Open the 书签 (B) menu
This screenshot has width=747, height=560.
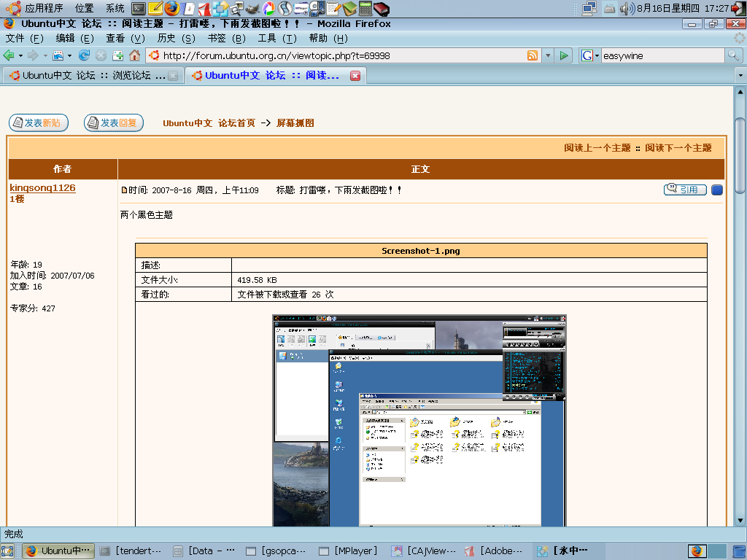click(226, 38)
